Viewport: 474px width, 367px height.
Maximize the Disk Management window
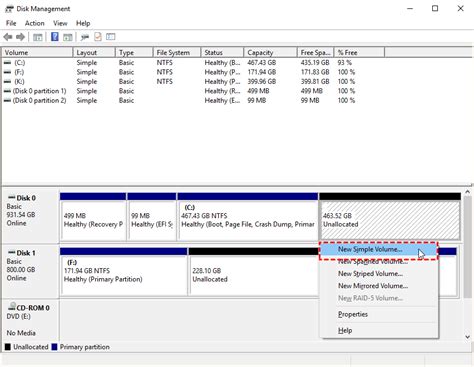pyautogui.click(x=435, y=9)
